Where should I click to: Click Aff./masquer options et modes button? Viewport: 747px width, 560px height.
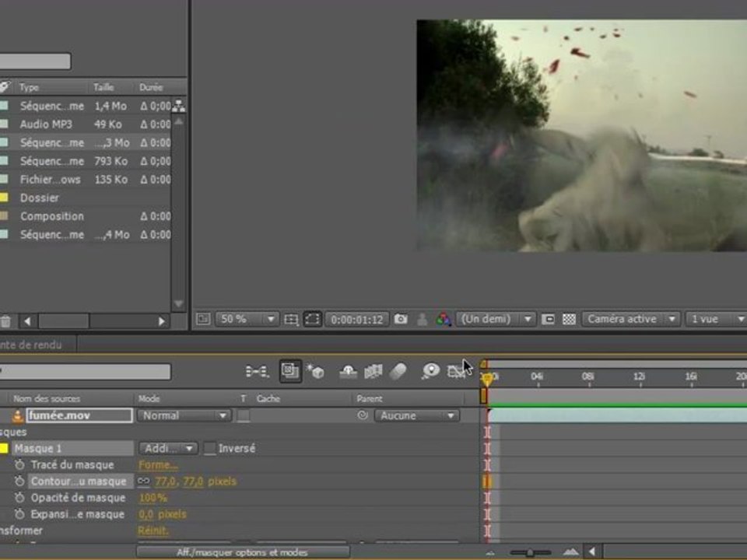pyautogui.click(x=243, y=552)
